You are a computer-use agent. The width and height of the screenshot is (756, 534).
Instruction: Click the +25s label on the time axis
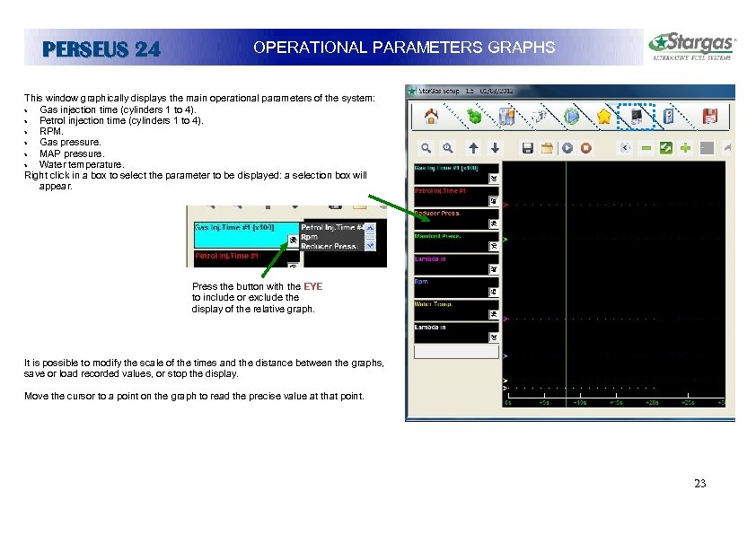[688, 402]
